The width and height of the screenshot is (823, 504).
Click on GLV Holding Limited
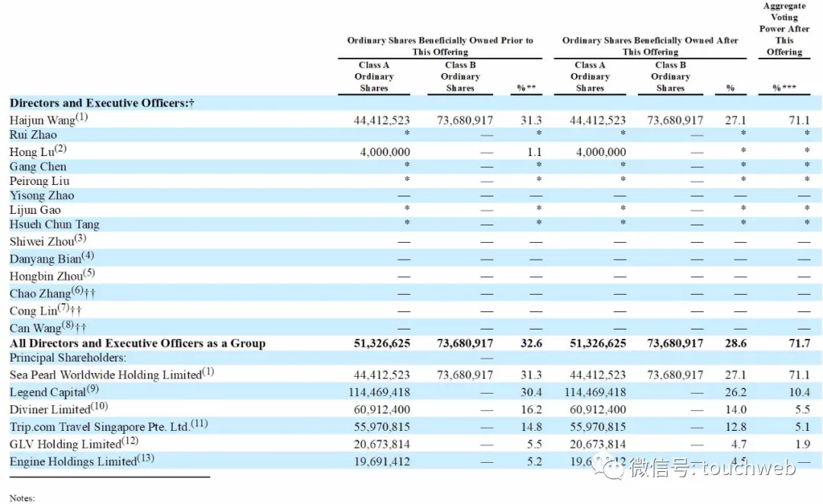[65, 444]
